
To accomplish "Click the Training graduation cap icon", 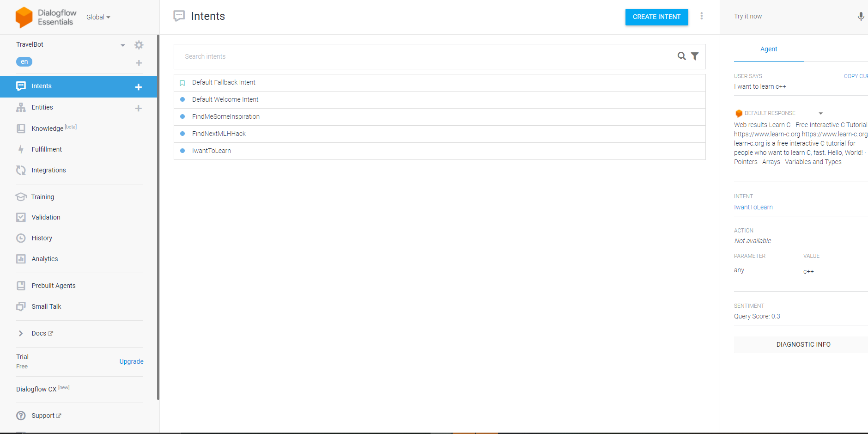I will [21, 197].
